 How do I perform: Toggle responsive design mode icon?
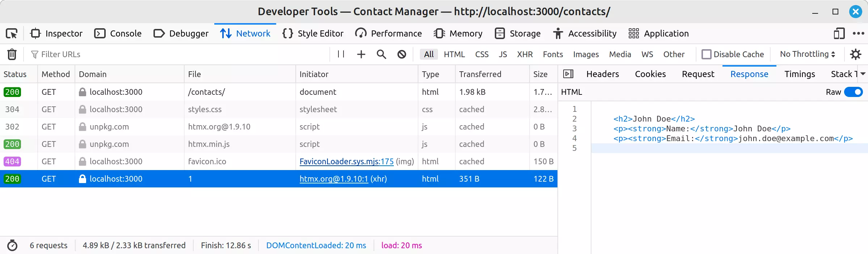[x=839, y=34]
